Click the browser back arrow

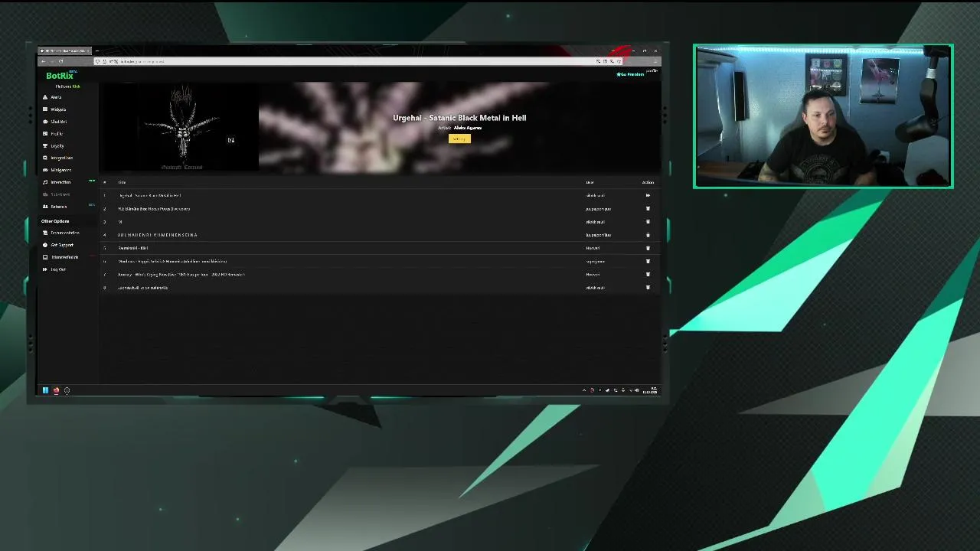[x=43, y=61]
